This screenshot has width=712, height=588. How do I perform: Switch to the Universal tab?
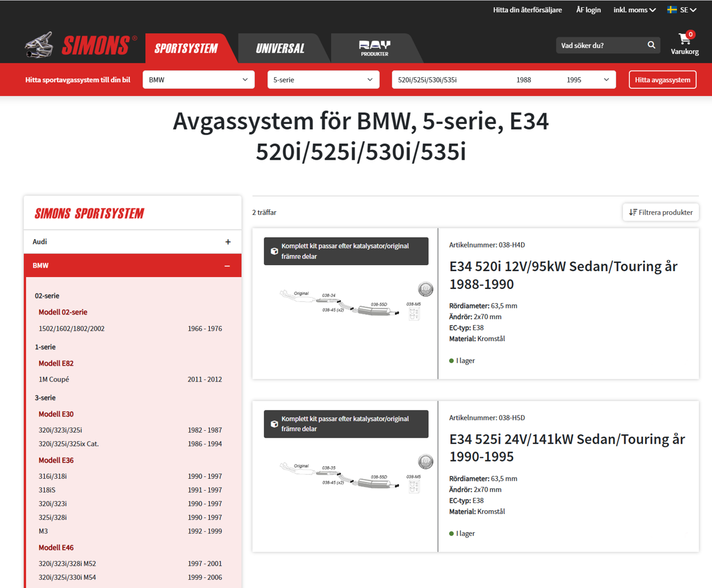point(280,49)
